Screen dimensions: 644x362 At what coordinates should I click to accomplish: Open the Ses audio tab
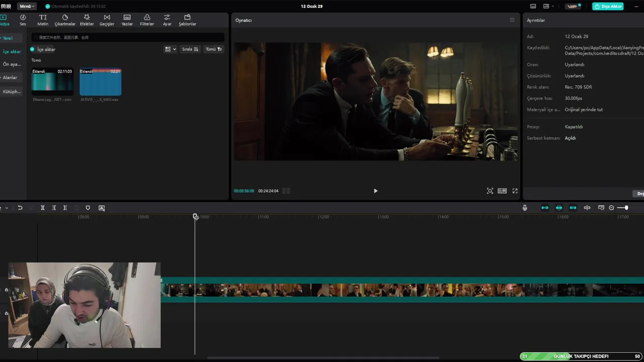[x=23, y=20]
